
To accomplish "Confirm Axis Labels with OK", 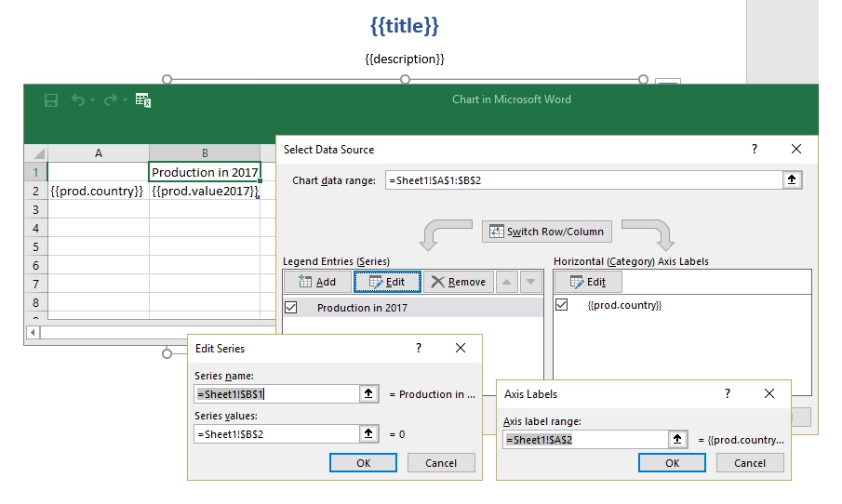I will [672, 463].
